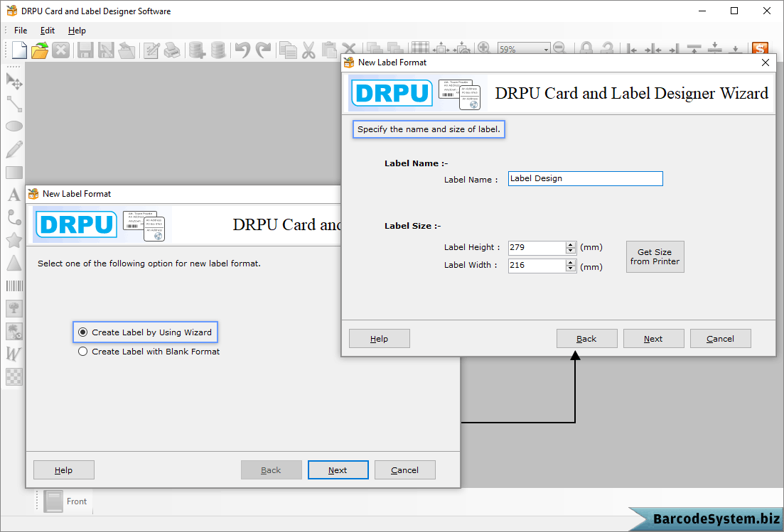Viewport: 784px width, 532px height.
Task: Click the export folder-with-pen icon
Action: coord(127,50)
